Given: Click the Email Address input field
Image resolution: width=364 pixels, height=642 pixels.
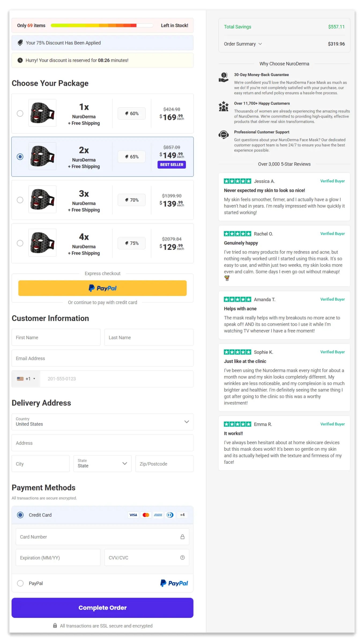Looking at the screenshot, I should (103, 358).
